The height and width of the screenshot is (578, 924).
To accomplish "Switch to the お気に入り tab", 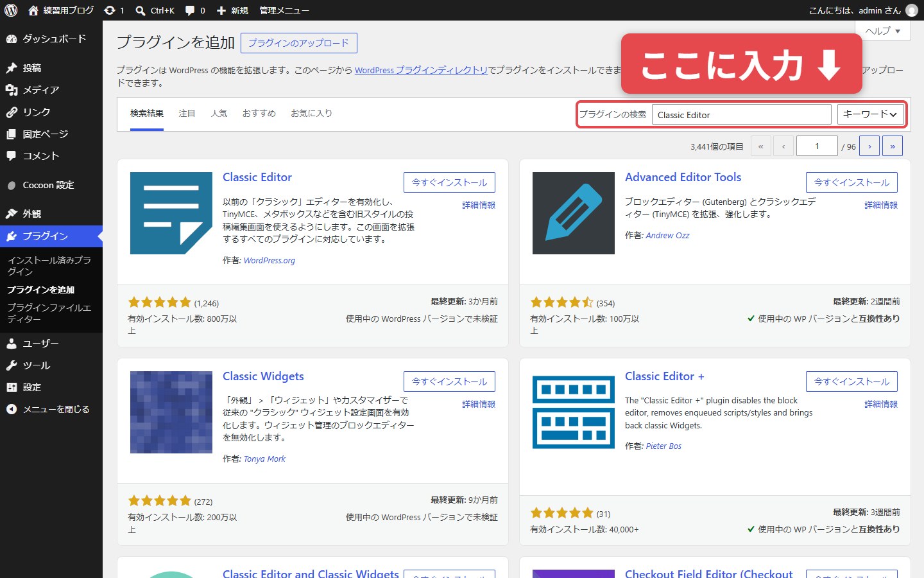I will [x=311, y=114].
